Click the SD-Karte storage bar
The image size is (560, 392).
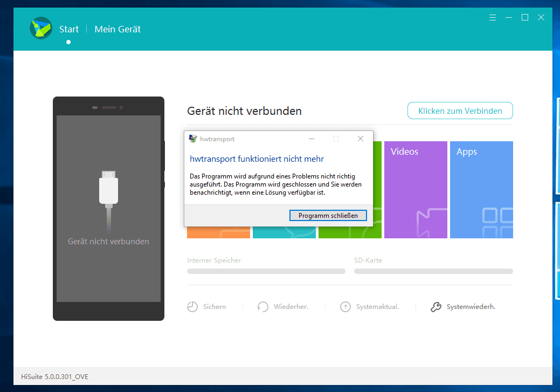(433, 271)
